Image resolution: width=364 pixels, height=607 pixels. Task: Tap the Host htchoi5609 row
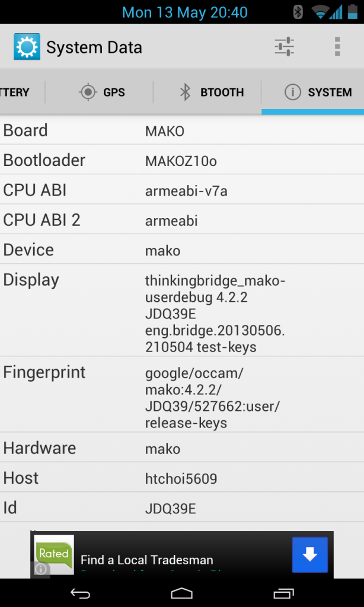pos(181,478)
